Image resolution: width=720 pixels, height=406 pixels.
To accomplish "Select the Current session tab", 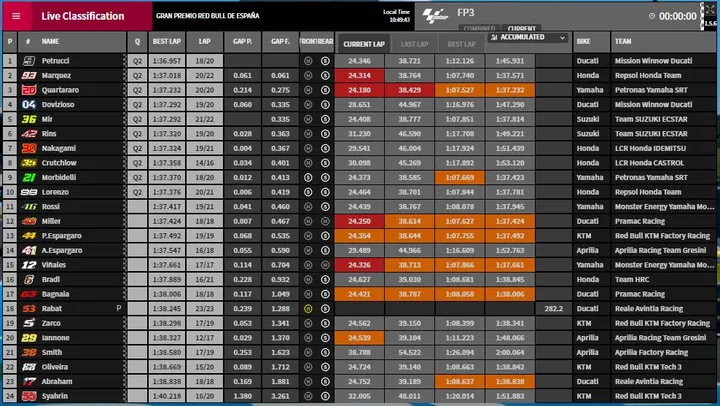I will pyautogui.click(x=522, y=28).
